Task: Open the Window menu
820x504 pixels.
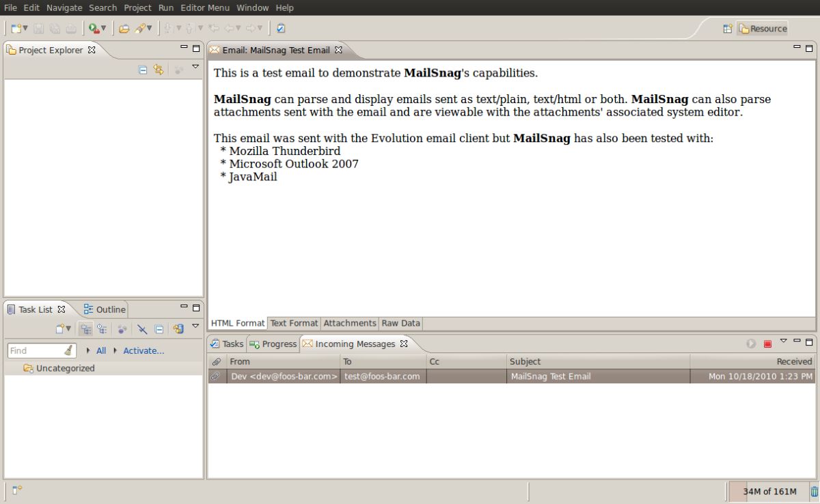Action: 253,8
